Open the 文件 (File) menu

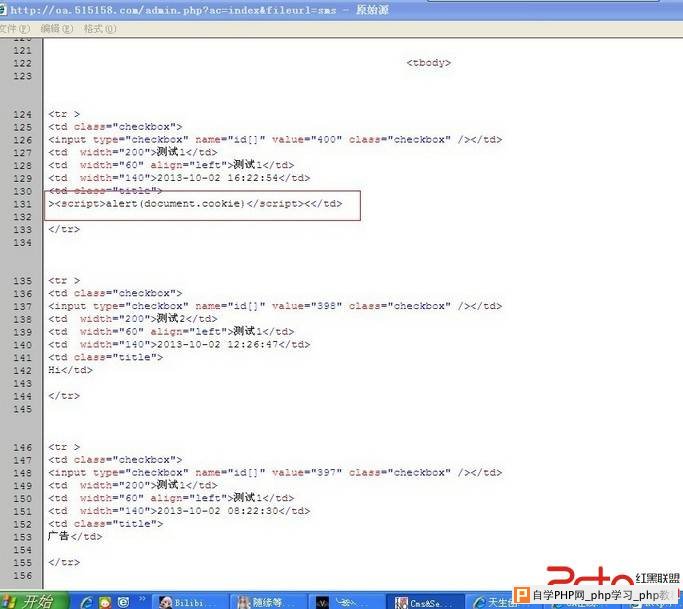point(15,29)
